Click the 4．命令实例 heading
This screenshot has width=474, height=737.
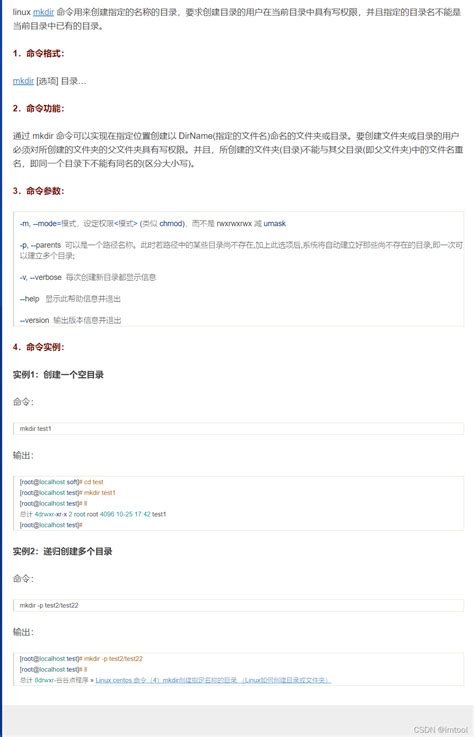tap(38, 347)
